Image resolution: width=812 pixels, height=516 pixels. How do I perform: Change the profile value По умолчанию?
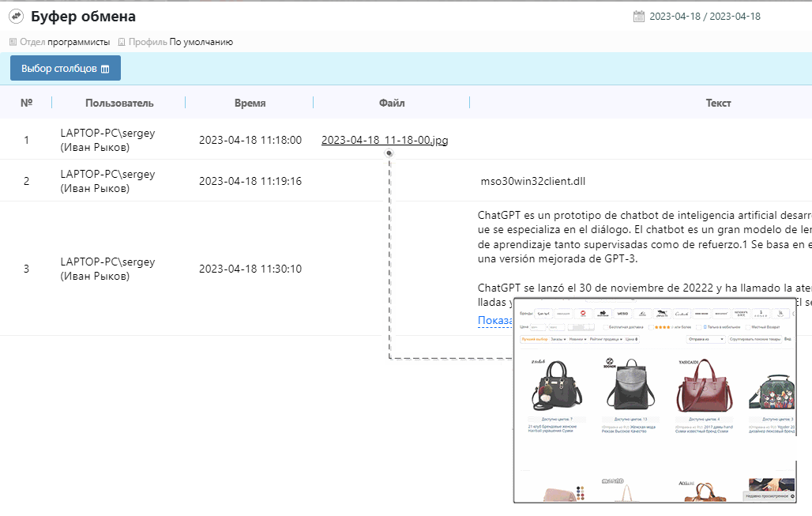coord(201,42)
